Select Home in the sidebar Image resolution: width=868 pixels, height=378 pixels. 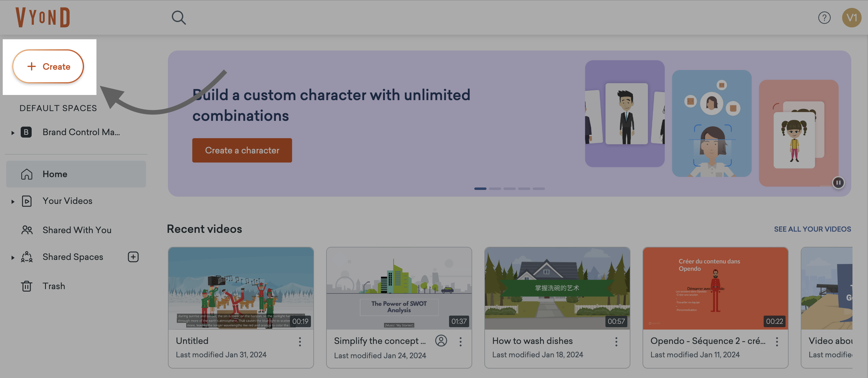point(55,174)
